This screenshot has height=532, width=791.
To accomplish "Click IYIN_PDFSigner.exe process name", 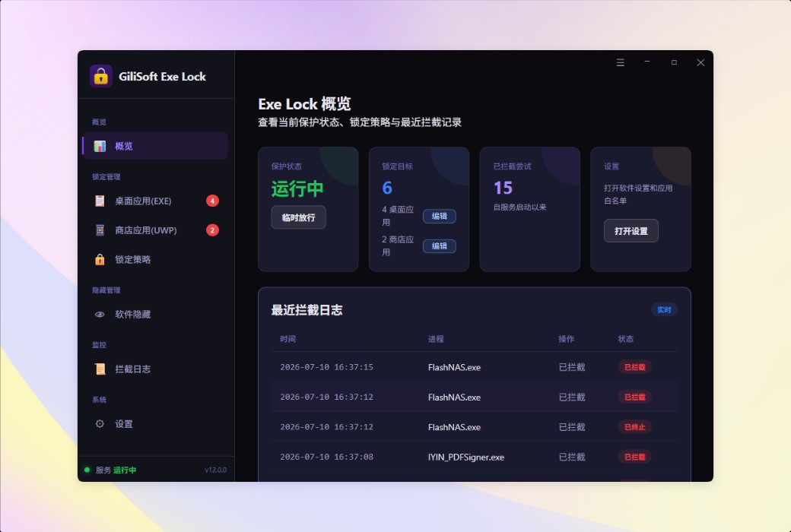I will tap(466, 457).
